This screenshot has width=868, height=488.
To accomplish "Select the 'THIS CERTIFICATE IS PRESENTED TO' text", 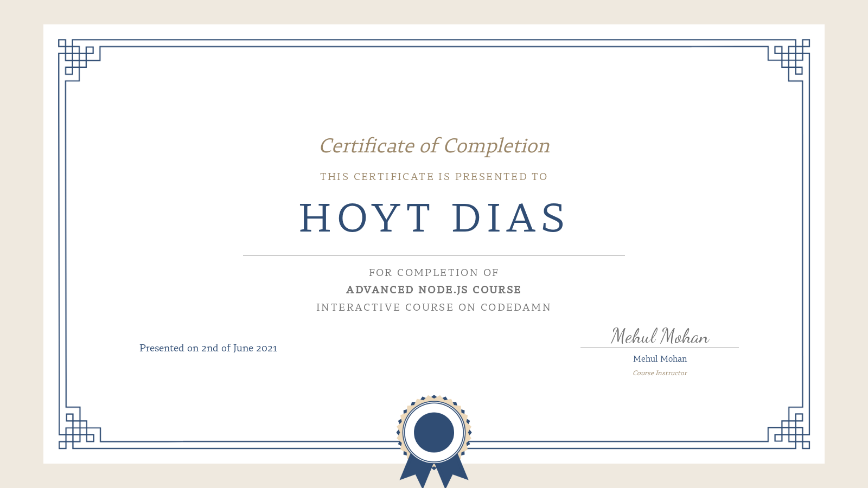I will (x=433, y=176).
